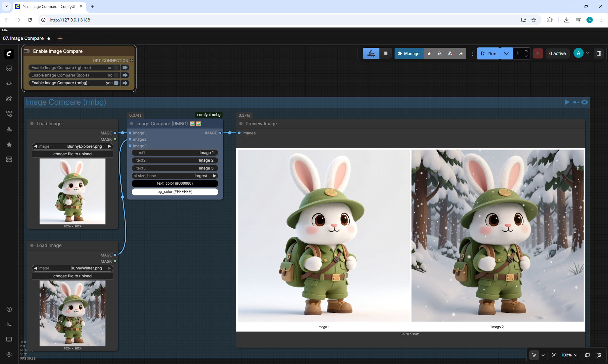Toggle the bottom console panel icon
Viewport: 608px width, 364px height.
9,324
